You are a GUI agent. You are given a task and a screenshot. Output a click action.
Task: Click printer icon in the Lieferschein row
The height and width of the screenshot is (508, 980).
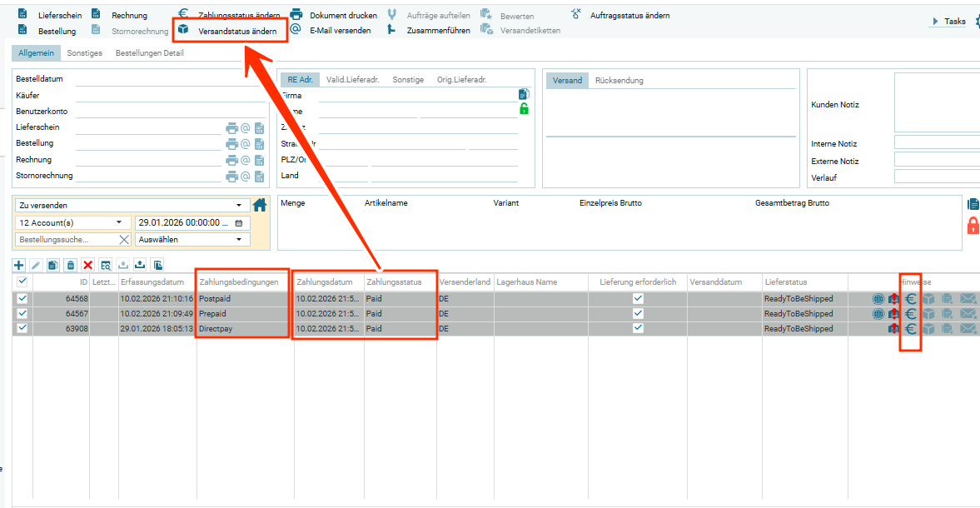click(231, 128)
